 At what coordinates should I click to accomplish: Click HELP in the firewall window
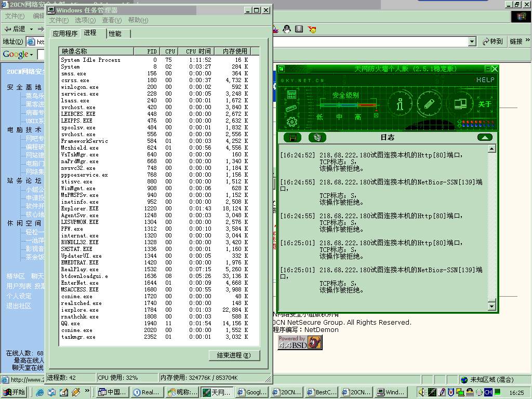coord(485,79)
